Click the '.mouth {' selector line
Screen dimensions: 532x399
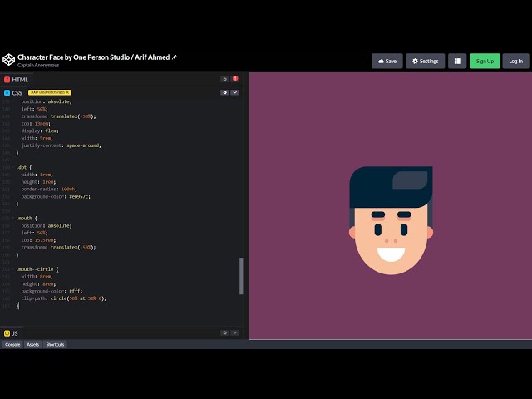[27, 218]
